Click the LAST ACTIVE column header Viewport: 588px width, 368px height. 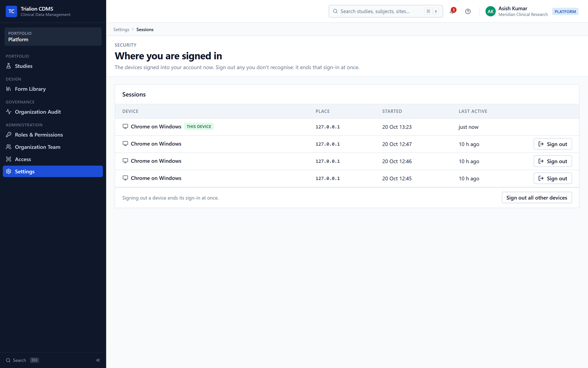(x=473, y=111)
